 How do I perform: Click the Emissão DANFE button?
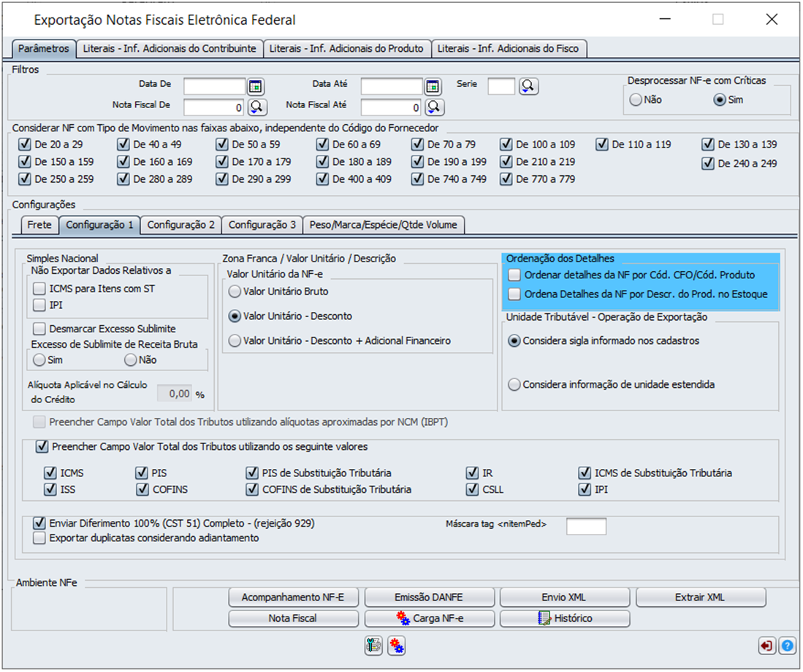pos(430,597)
